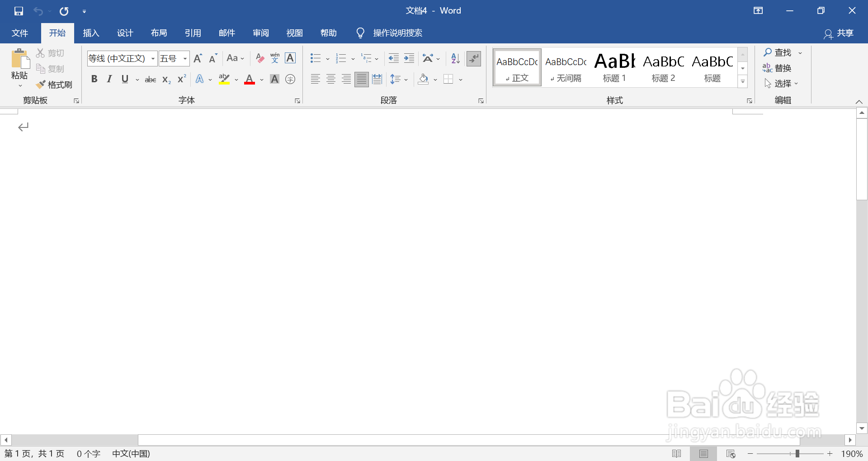Viewport: 868px width, 461px height.
Task: Click the Share (共享) button
Action: click(x=839, y=33)
